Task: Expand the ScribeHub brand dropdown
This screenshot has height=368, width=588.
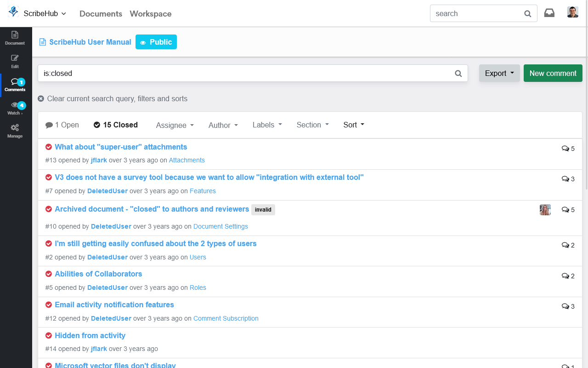Action: click(x=45, y=14)
